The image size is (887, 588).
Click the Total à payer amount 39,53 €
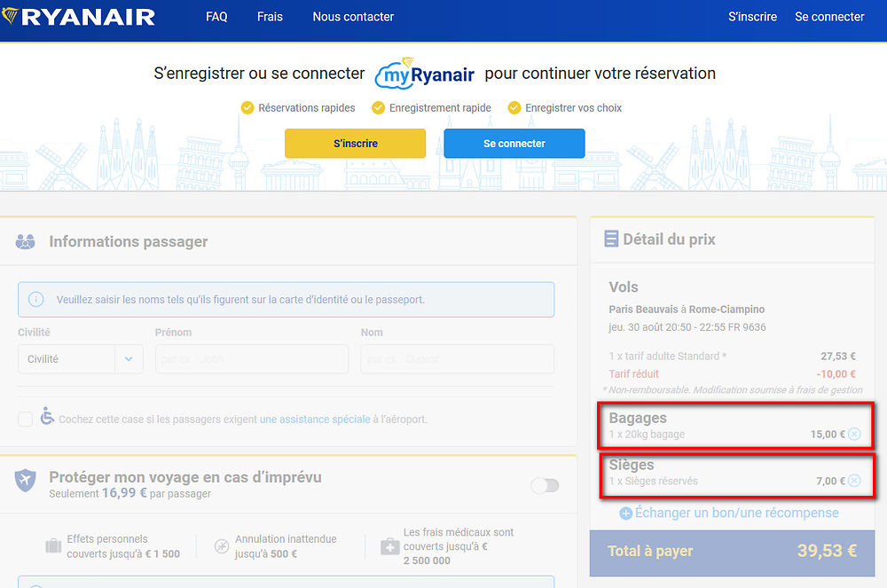pos(827,550)
